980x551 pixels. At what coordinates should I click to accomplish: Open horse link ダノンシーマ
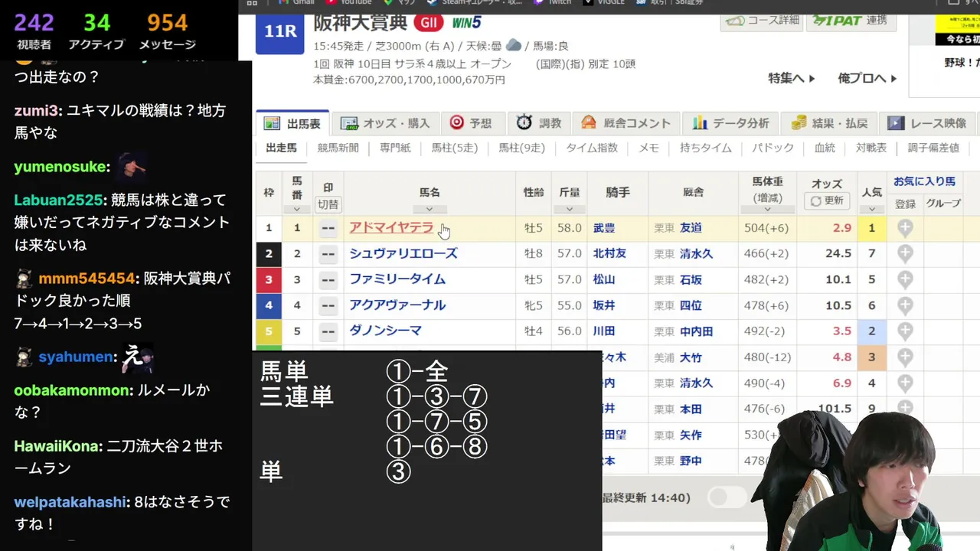386,331
